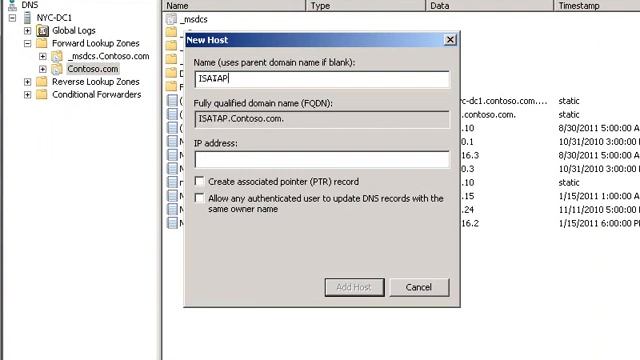Select NYC-DC1 in the tree
The image size is (640, 360).
click(x=54, y=18)
